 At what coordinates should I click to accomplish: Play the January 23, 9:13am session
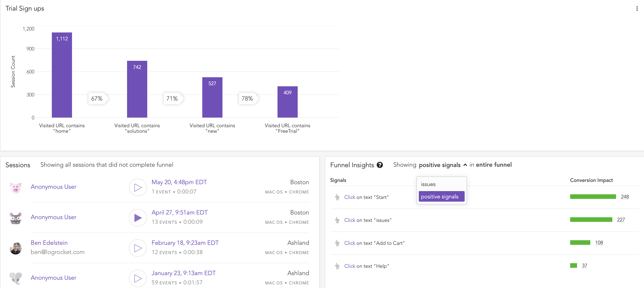(138, 278)
